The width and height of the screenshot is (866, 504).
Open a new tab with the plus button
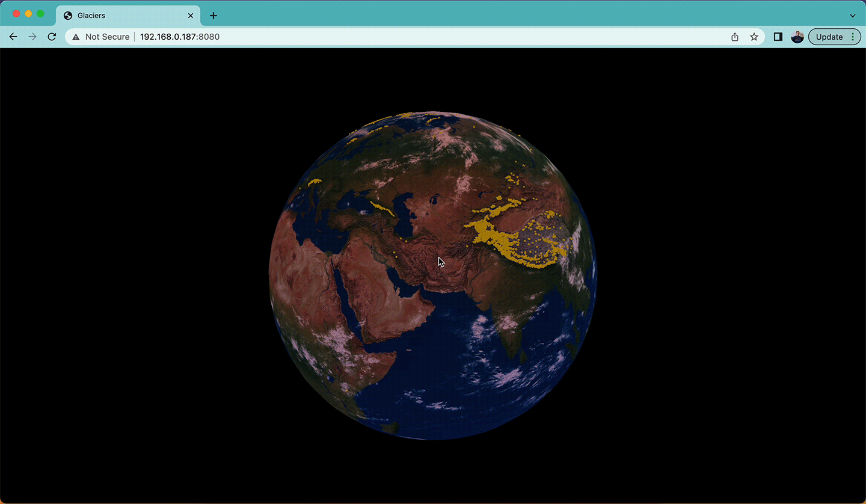click(213, 16)
